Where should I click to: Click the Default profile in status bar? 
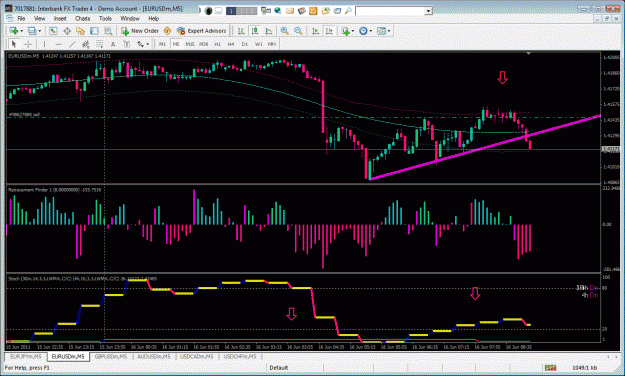(279, 368)
